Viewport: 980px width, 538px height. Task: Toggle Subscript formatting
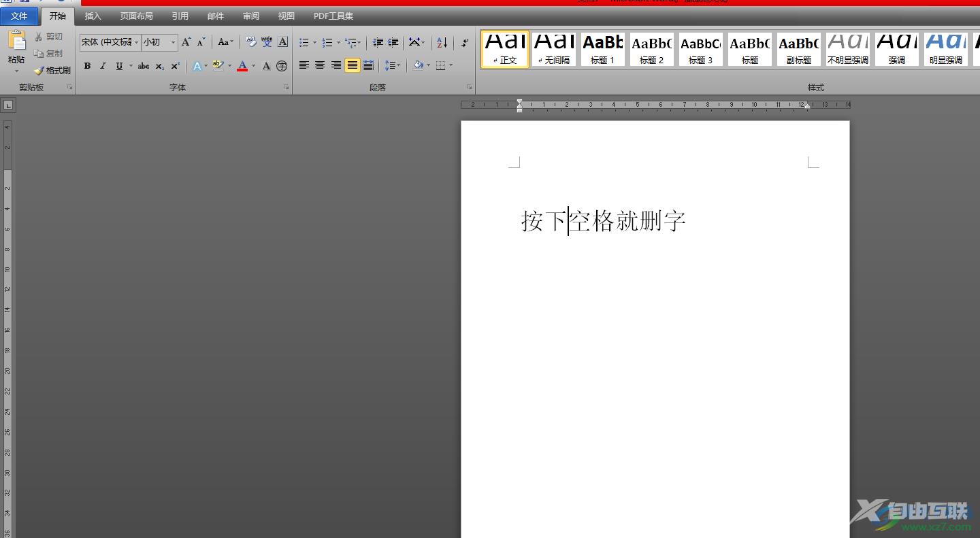(x=159, y=66)
